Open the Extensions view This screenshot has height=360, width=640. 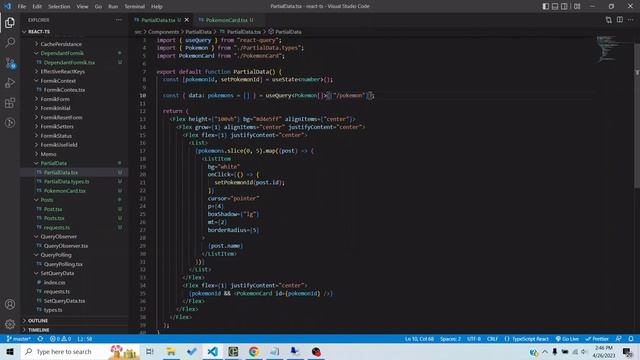click(x=10, y=102)
